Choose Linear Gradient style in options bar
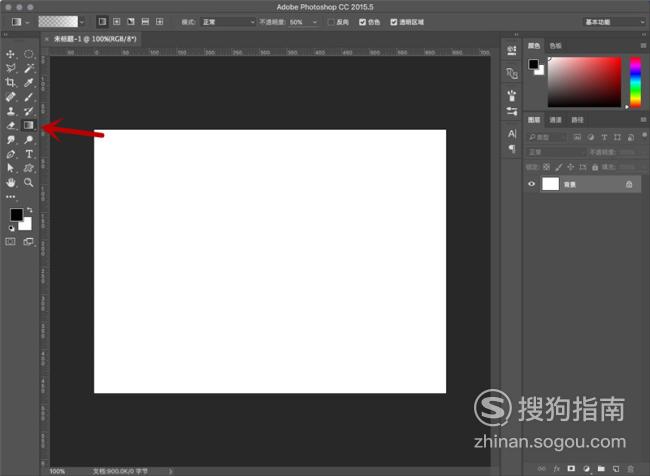This screenshot has height=476, width=650. (x=102, y=22)
